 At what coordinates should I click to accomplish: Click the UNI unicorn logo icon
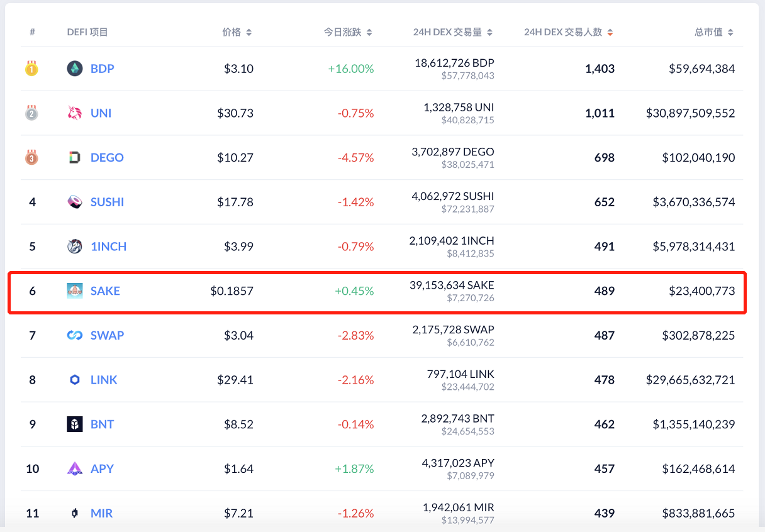pos(75,113)
